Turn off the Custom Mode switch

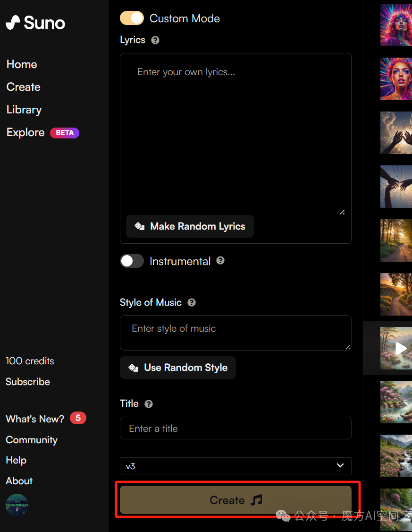[132, 18]
